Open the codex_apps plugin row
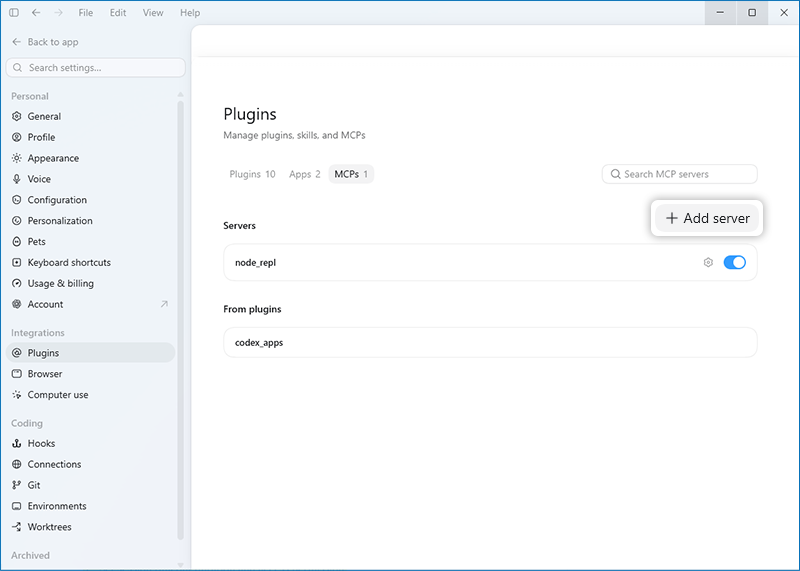Screen dimensions: 800x571 490,342
